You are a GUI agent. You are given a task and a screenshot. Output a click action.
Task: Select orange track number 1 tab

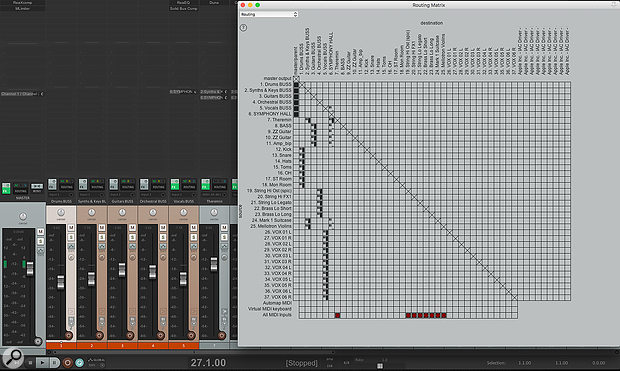click(x=61, y=346)
